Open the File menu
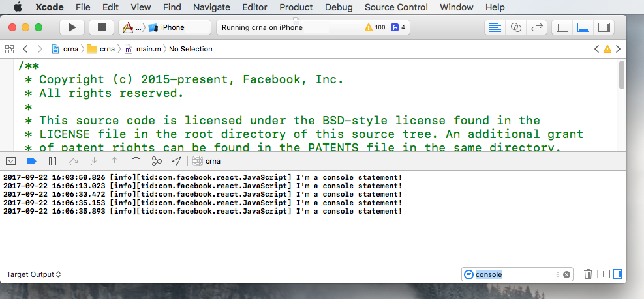The image size is (644, 299). (83, 7)
